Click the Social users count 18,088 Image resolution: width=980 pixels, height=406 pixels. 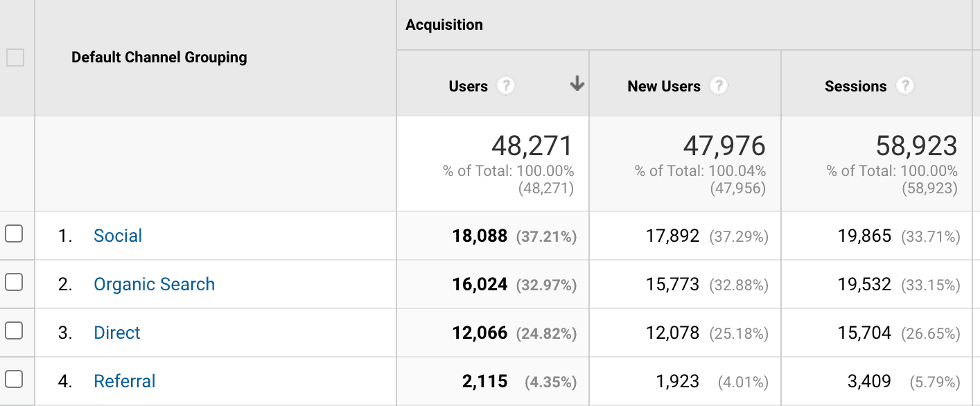[480, 236]
